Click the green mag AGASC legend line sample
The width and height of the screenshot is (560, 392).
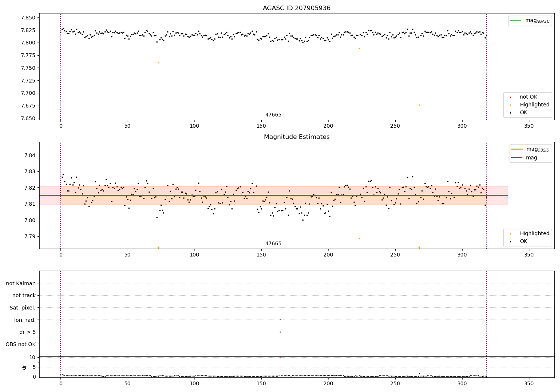coord(516,21)
